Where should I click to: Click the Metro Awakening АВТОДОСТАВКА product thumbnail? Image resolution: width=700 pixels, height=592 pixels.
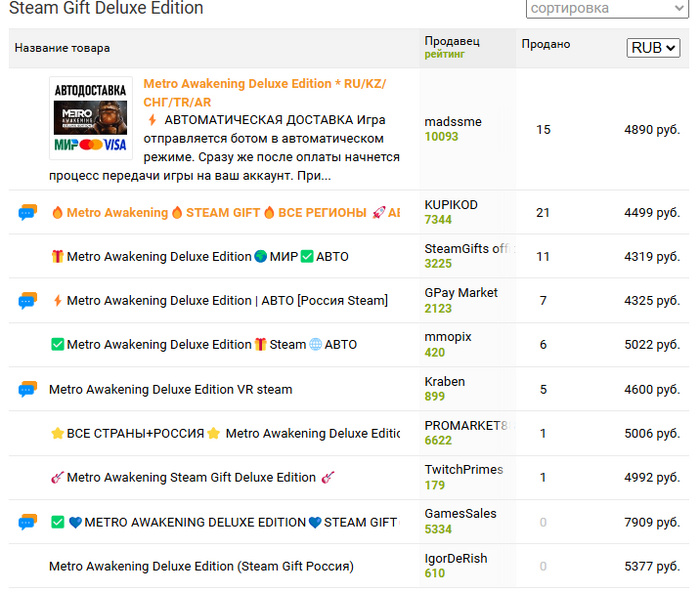pos(91,118)
